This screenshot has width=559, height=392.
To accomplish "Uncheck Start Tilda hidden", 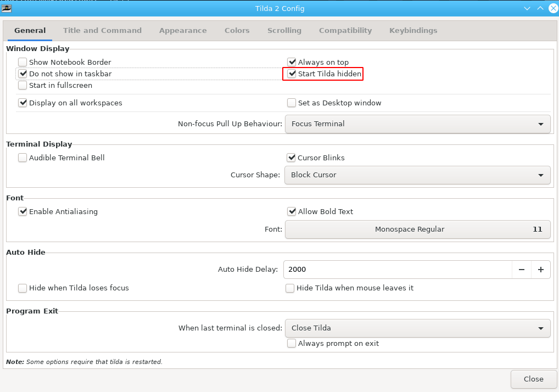I will click(x=292, y=74).
